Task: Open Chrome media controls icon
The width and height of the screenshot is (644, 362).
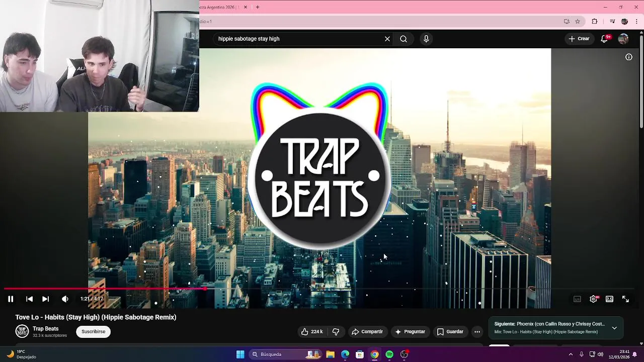Action: pos(612,22)
